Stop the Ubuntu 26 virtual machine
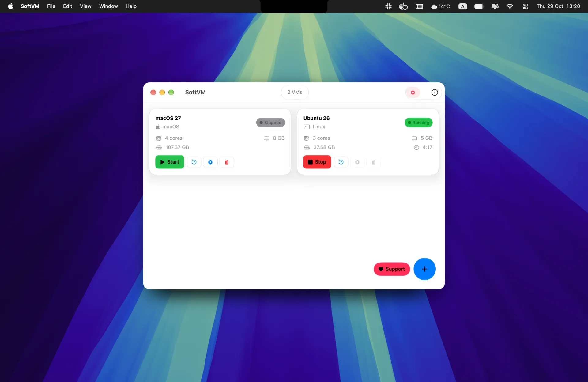This screenshot has width=588, height=382. 317,162
